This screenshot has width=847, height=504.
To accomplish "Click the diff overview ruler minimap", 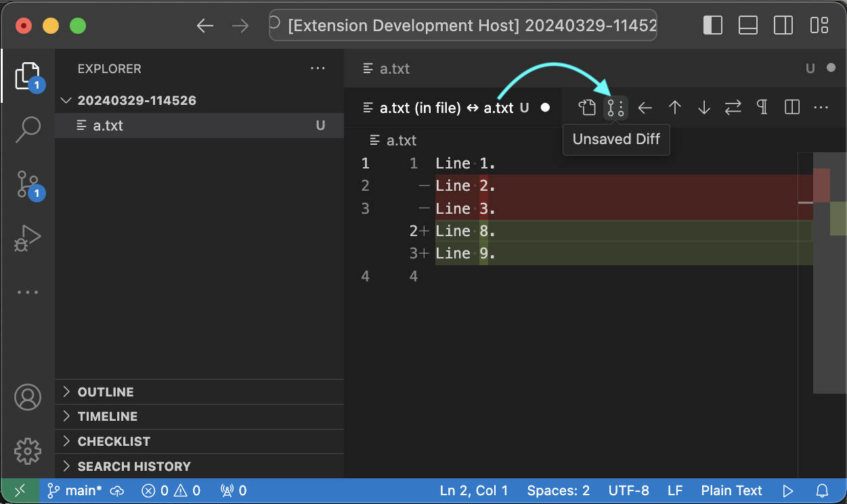I will click(829, 271).
